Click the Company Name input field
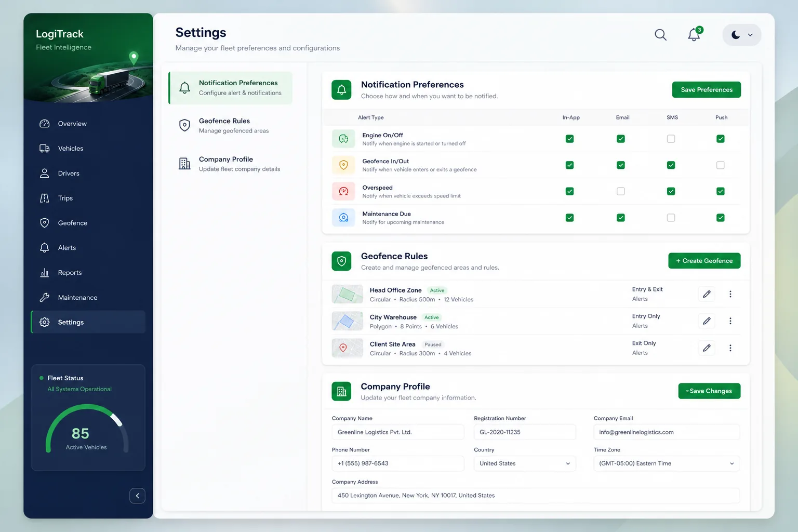 tap(398, 432)
